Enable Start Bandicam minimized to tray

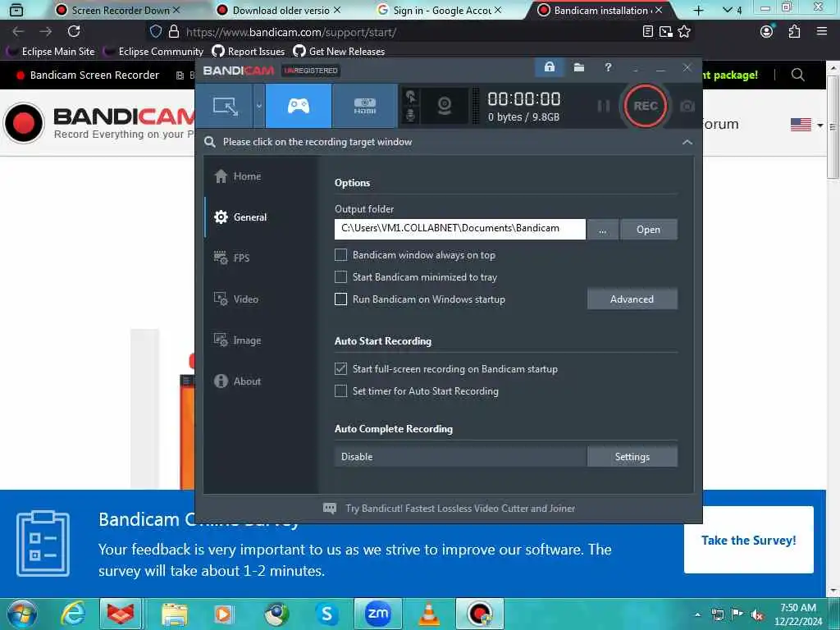point(340,277)
